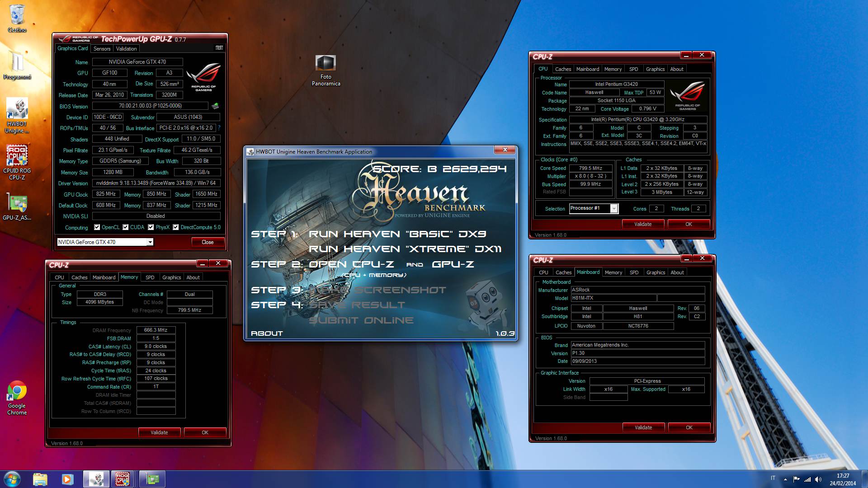Click Run Heaven "Xtreme" DX11

[x=405, y=249]
